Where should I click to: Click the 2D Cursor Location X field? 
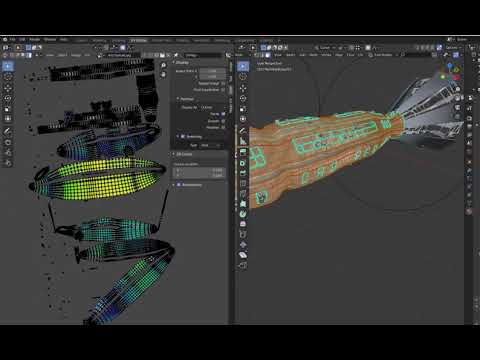pyautogui.click(x=199, y=170)
